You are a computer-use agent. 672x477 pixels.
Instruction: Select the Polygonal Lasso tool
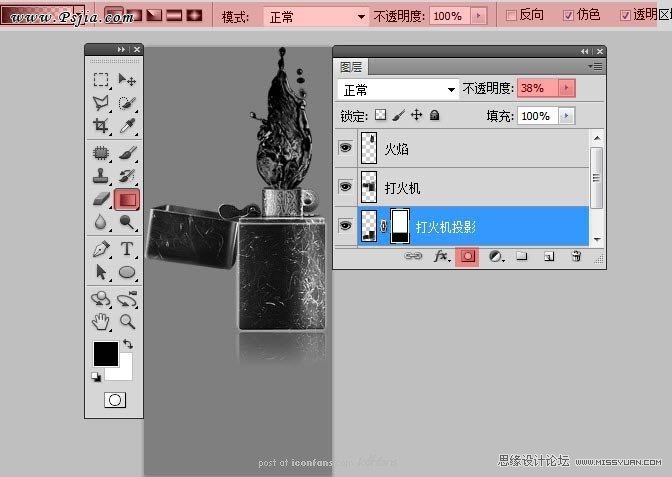point(101,103)
